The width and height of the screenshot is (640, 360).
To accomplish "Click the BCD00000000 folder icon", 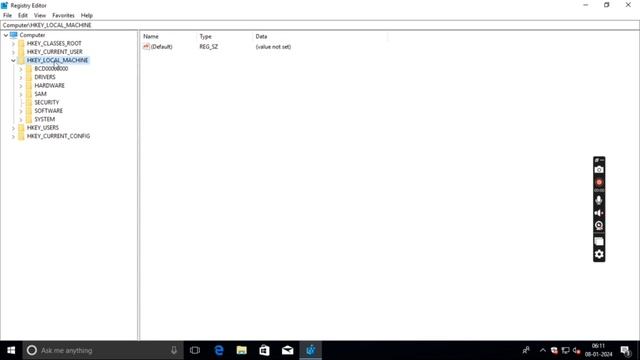I will 29,69.
